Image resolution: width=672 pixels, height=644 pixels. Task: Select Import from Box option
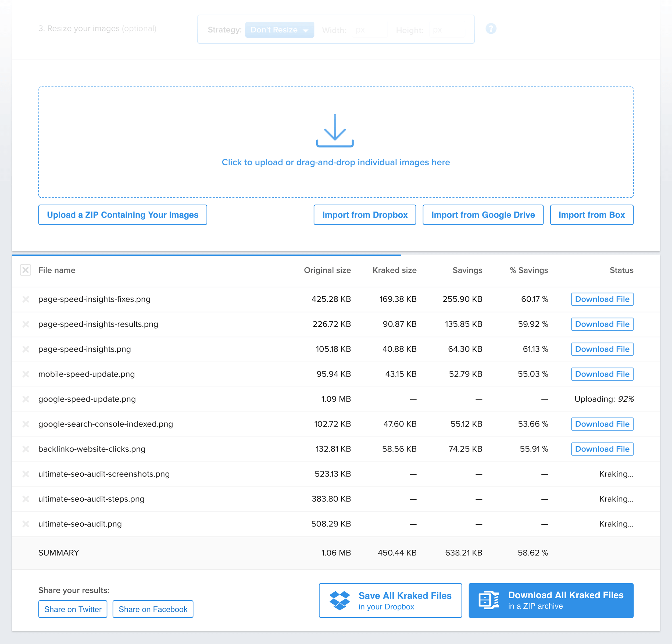[x=592, y=215]
